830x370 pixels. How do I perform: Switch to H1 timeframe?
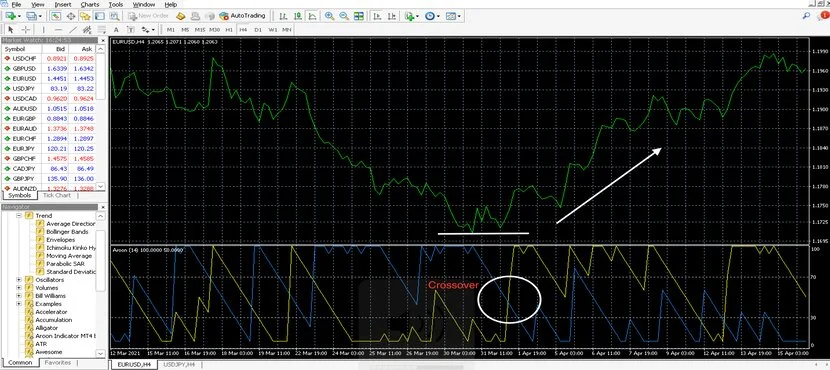pos(229,30)
